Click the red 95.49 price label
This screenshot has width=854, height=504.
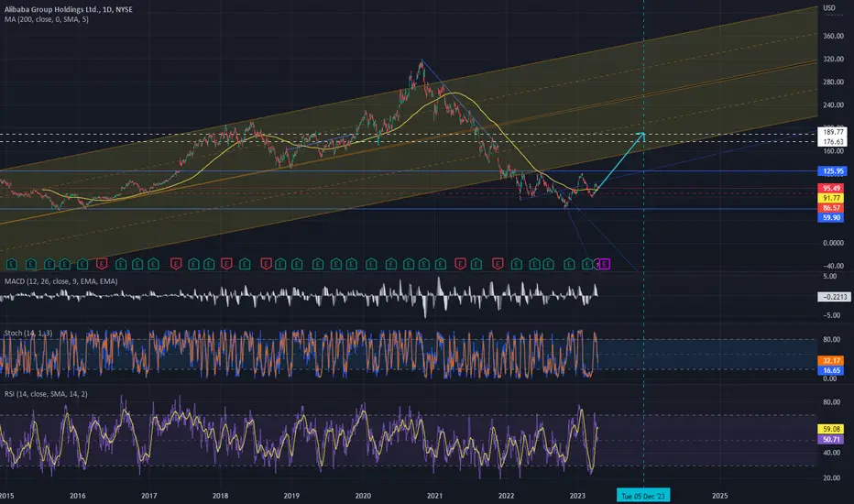point(832,188)
